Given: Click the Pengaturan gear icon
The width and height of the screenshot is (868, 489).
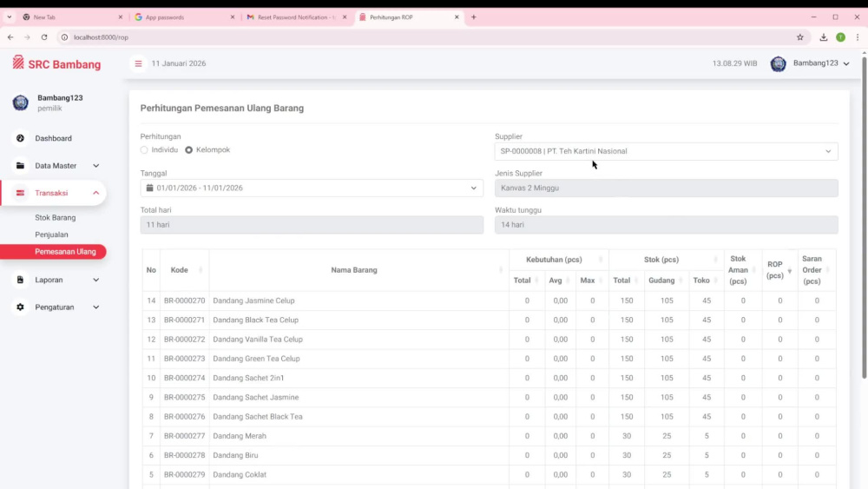Looking at the screenshot, I should pos(21,307).
